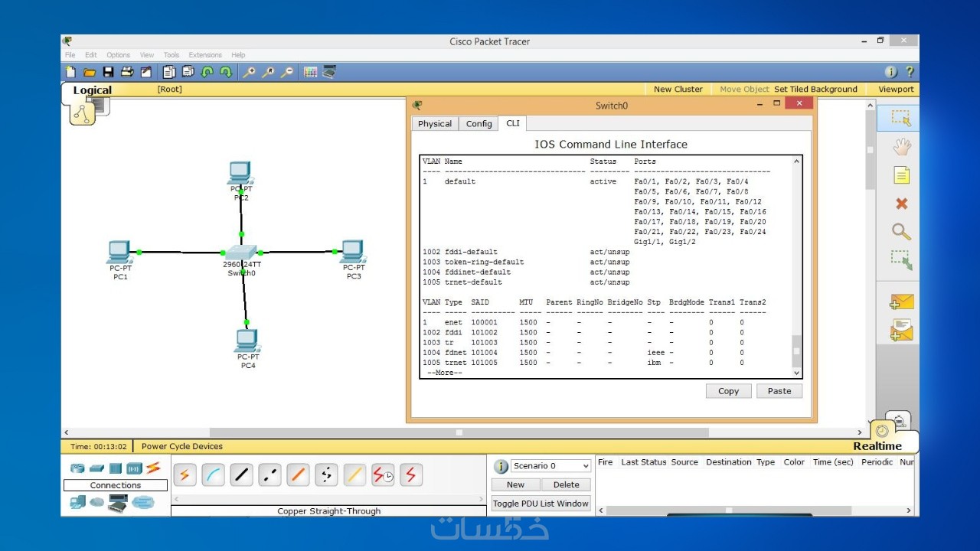Image resolution: width=980 pixels, height=551 pixels.
Task: Open the drawing palette icon
Action: [x=310, y=72]
